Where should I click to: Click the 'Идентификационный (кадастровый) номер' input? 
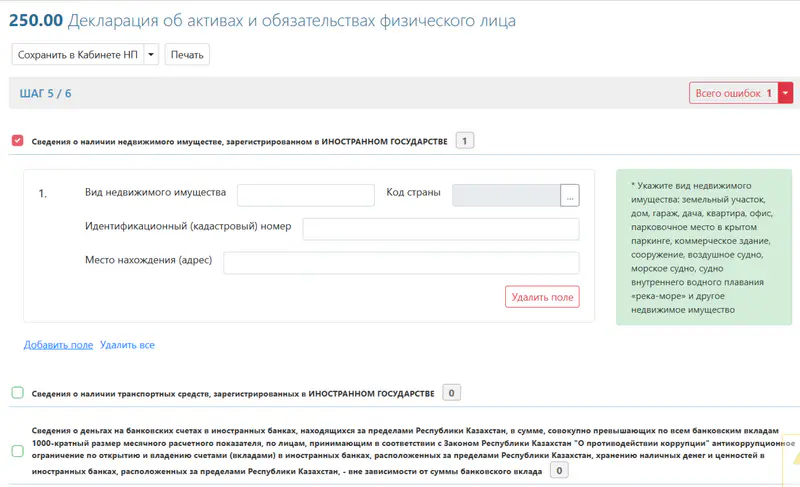tap(440, 229)
